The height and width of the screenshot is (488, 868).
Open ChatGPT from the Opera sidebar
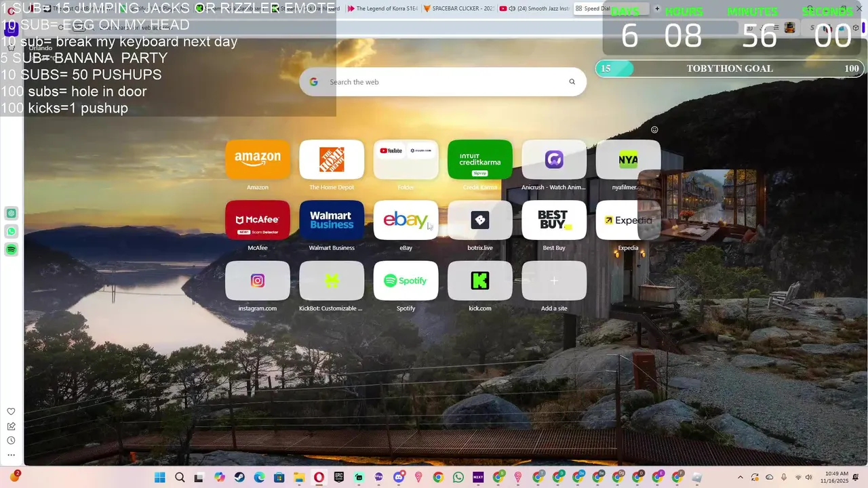tap(12, 213)
